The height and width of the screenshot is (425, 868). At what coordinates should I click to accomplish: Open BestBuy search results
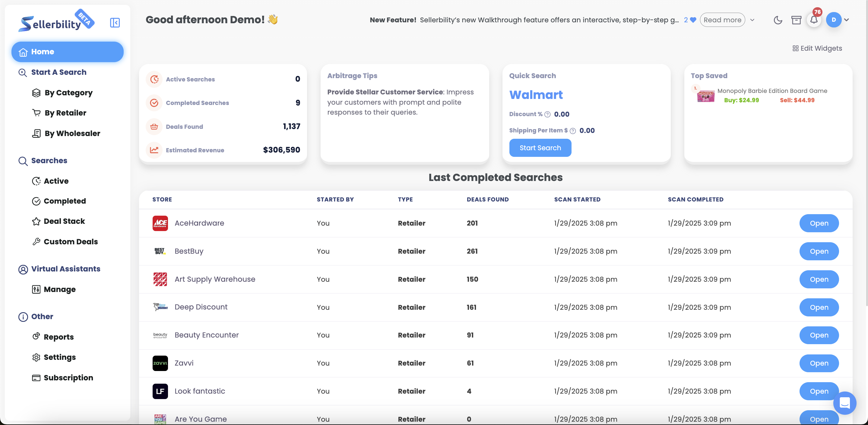[x=819, y=251]
